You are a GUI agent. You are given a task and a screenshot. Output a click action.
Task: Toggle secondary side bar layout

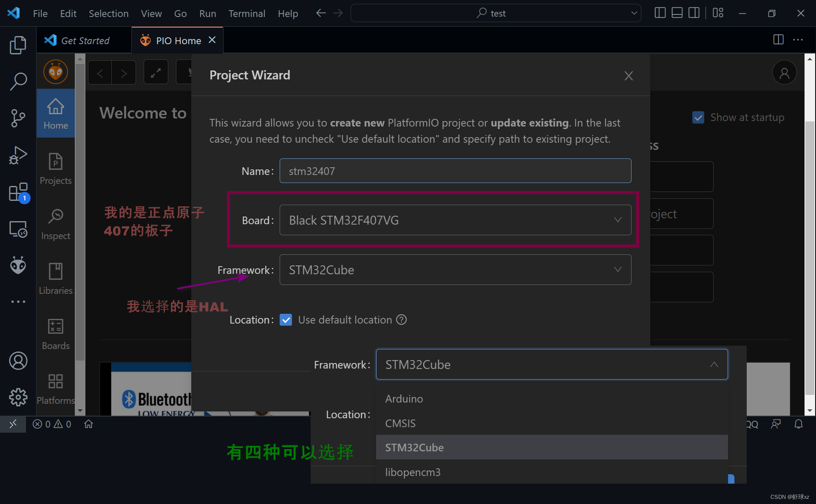coord(694,13)
